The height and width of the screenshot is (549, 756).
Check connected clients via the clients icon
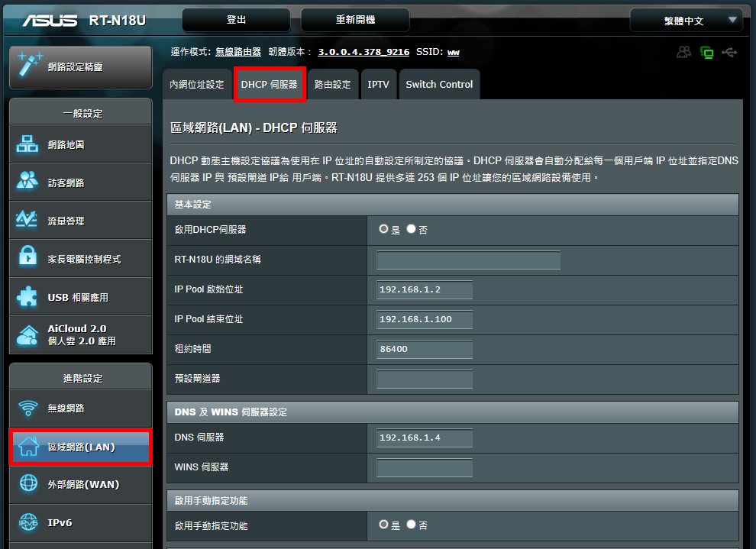pos(683,51)
